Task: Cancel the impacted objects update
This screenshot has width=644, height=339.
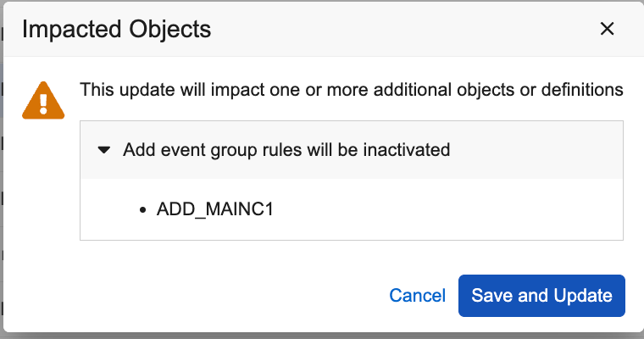Action: point(417,296)
